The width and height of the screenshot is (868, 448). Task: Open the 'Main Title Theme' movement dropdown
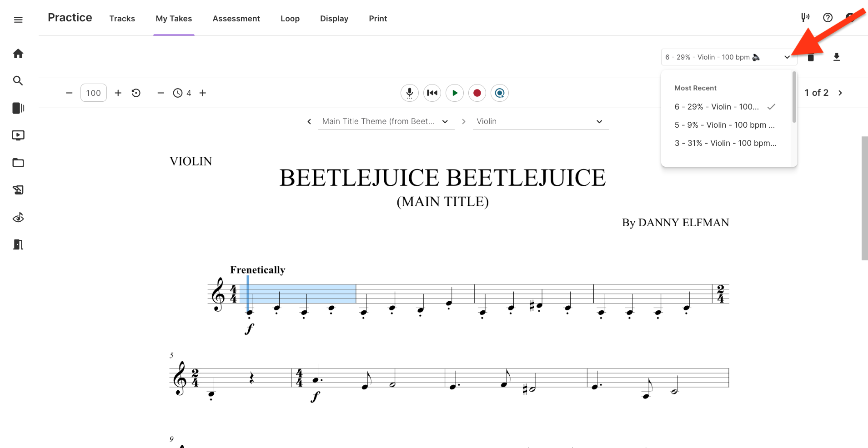point(386,121)
